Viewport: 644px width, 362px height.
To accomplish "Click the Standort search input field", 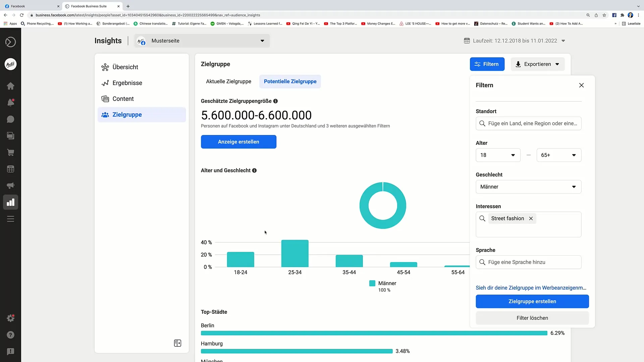I will [529, 123].
